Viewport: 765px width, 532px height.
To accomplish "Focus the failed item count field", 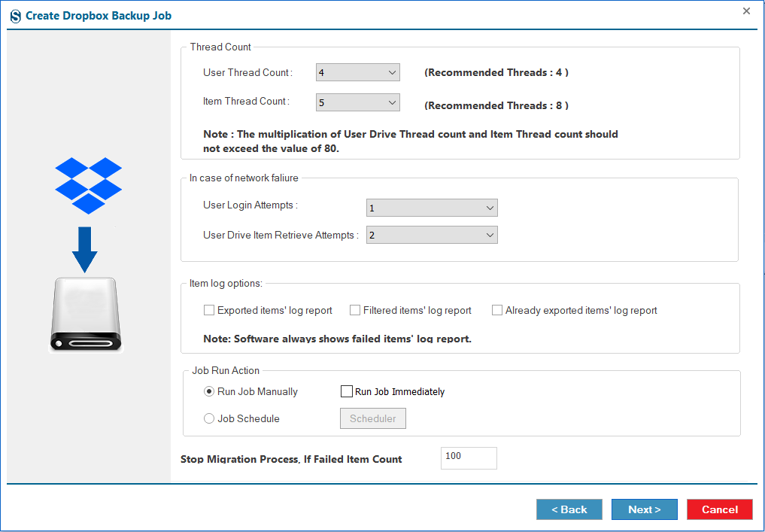I will [469, 458].
